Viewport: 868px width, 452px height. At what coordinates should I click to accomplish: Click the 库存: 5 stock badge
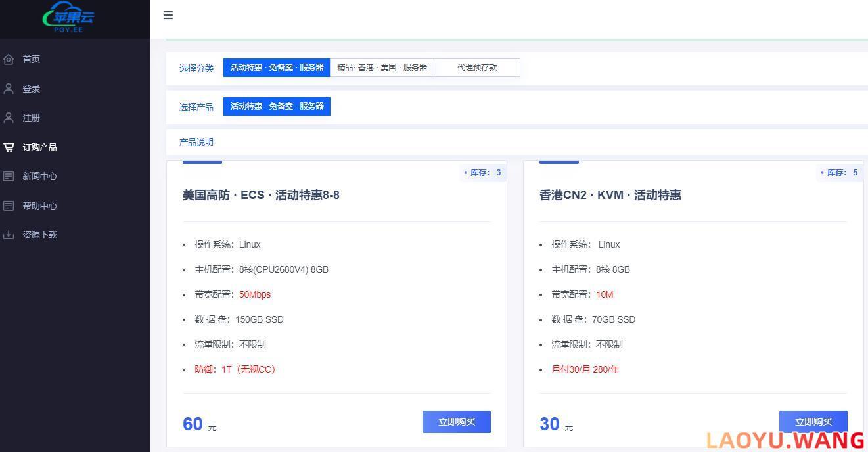point(840,173)
